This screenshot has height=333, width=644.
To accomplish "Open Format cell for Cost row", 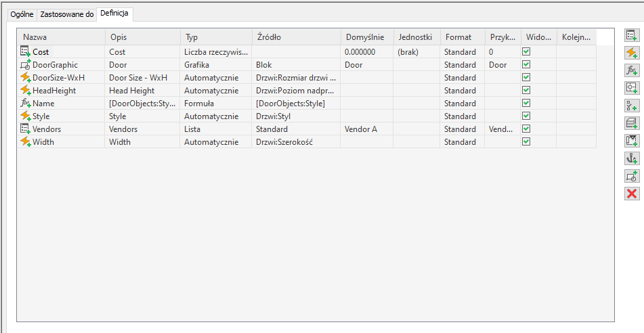I will 462,51.
